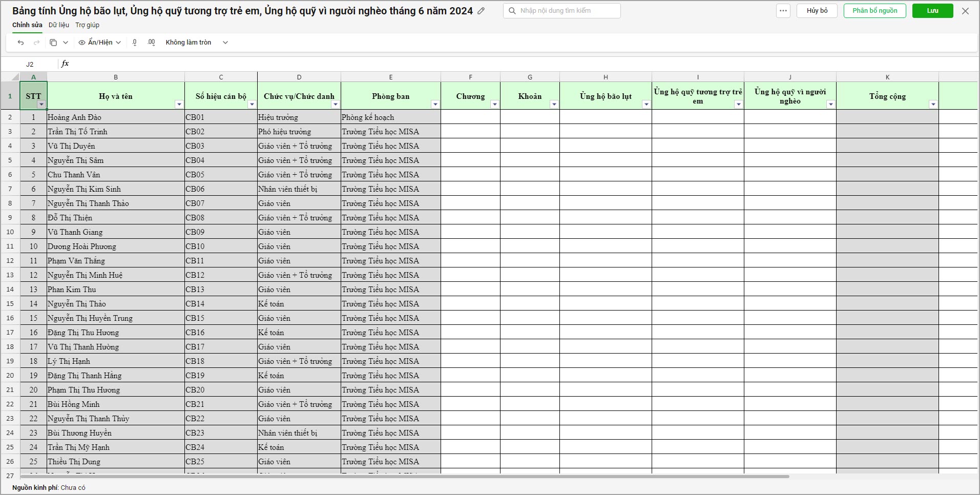
Task: Click the pencil icon to rename title
Action: coord(481,11)
